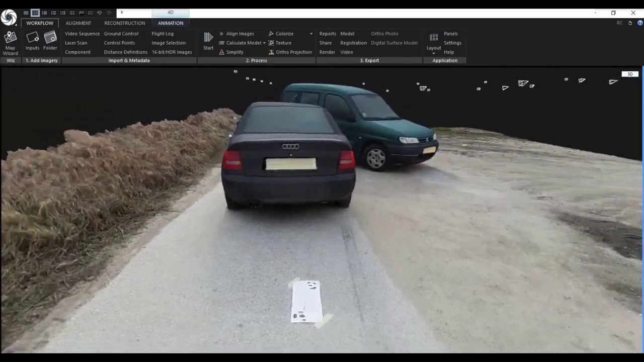
Task: Click the Undo arrow in quick access bar
Action: click(x=99, y=13)
